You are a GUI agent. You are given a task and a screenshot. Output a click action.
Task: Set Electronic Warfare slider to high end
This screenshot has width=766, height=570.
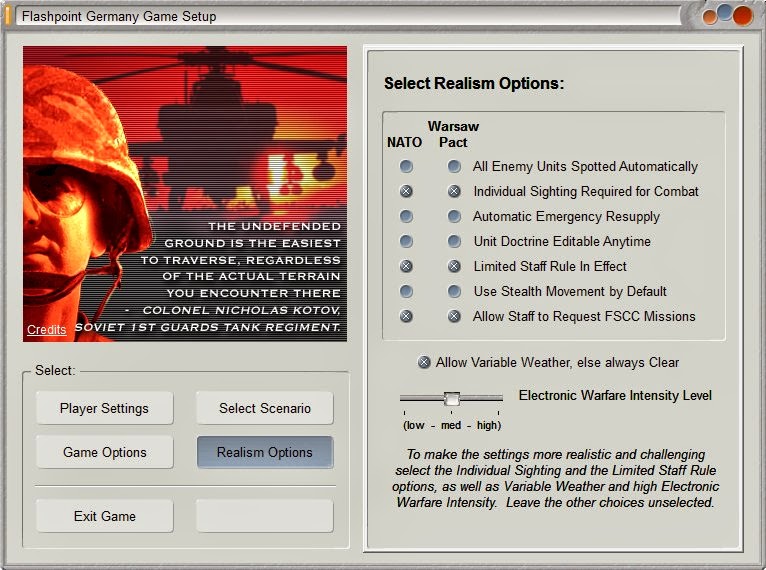click(x=499, y=399)
